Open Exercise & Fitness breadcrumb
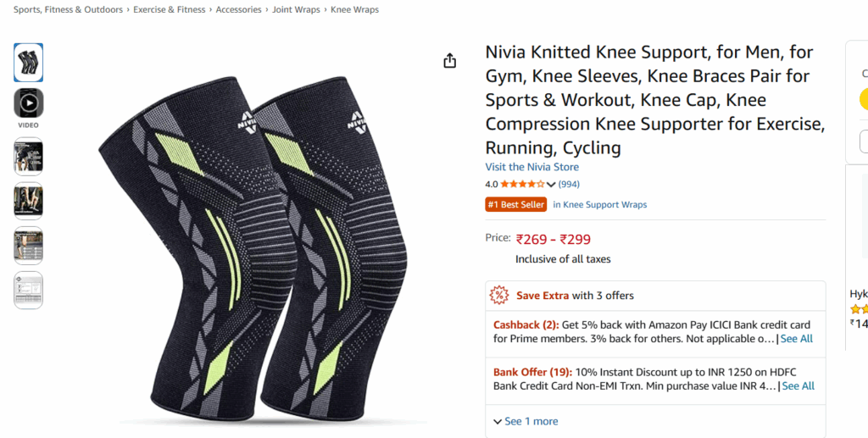The width and height of the screenshot is (868, 438). click(x=170, y=10)
